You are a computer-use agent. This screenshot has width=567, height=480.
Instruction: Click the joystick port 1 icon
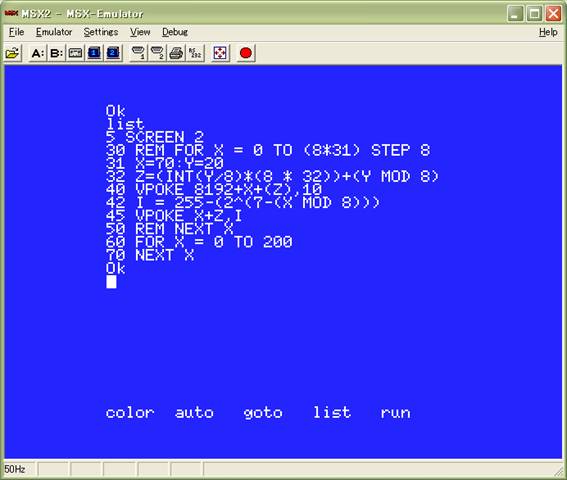click(138, 54)
